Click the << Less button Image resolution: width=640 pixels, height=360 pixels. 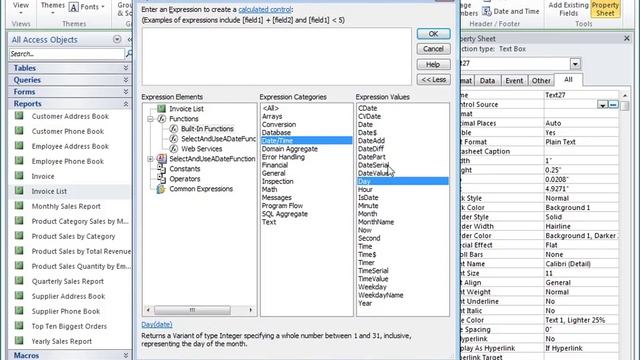pos(433,80)
